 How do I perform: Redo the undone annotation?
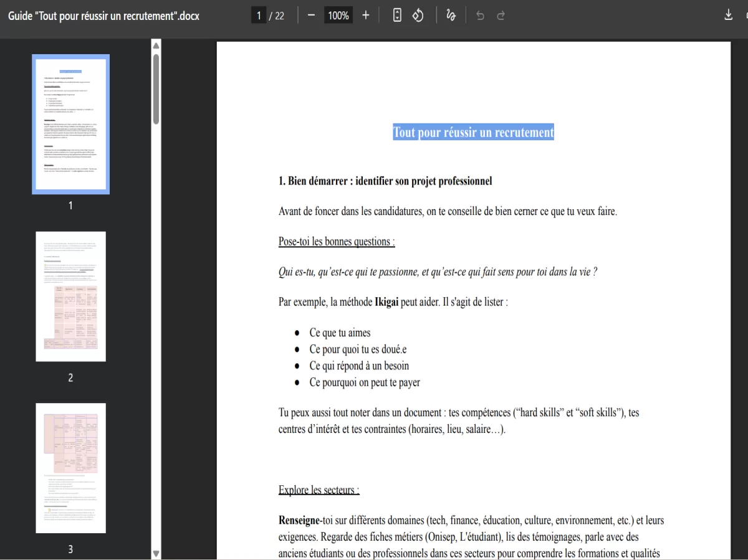[501, 15]
